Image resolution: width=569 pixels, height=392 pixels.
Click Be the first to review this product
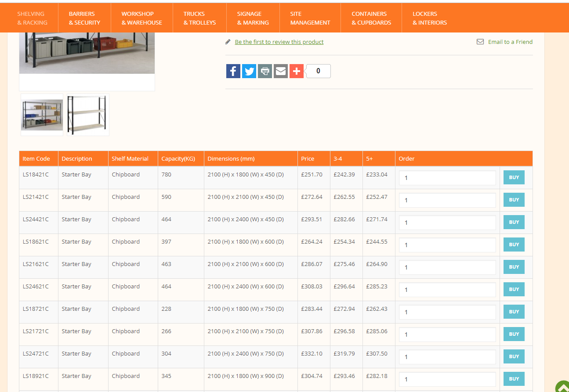coord(279,42)
